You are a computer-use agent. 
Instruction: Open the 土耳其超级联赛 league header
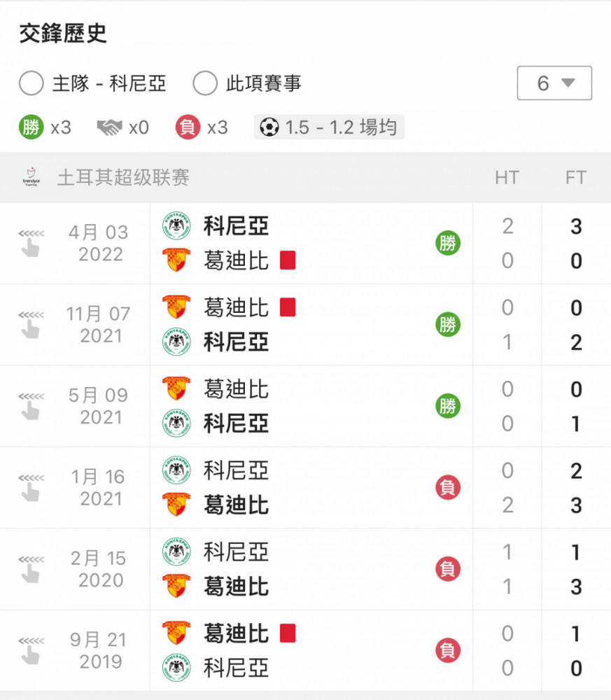point(305,177)
